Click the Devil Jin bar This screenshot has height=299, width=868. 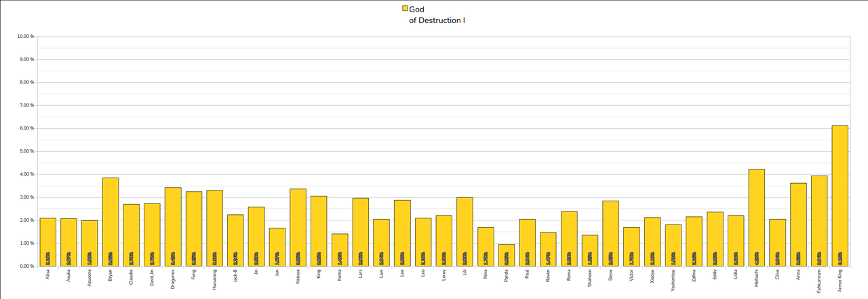tap(152, 235)
